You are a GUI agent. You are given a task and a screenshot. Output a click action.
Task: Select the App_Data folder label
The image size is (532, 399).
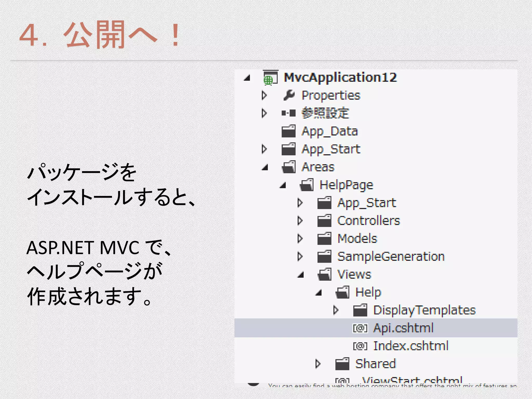[330, 132]
